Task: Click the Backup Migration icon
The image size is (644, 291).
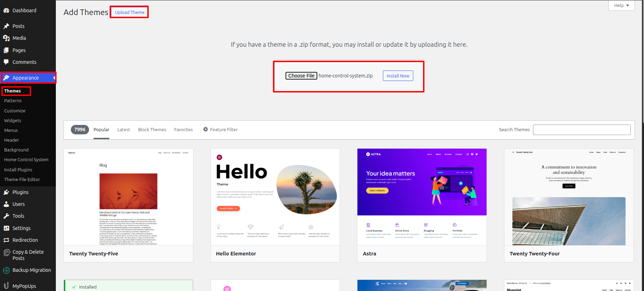Action: (x=6, y=270)
